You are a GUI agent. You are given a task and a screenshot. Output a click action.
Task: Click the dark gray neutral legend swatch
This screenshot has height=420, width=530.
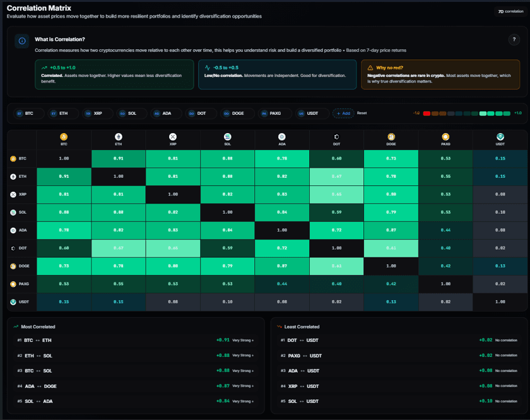(450, 114)
